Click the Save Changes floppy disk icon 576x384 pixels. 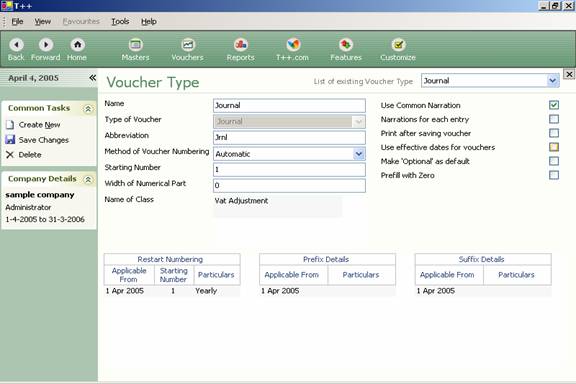point(10,140)
